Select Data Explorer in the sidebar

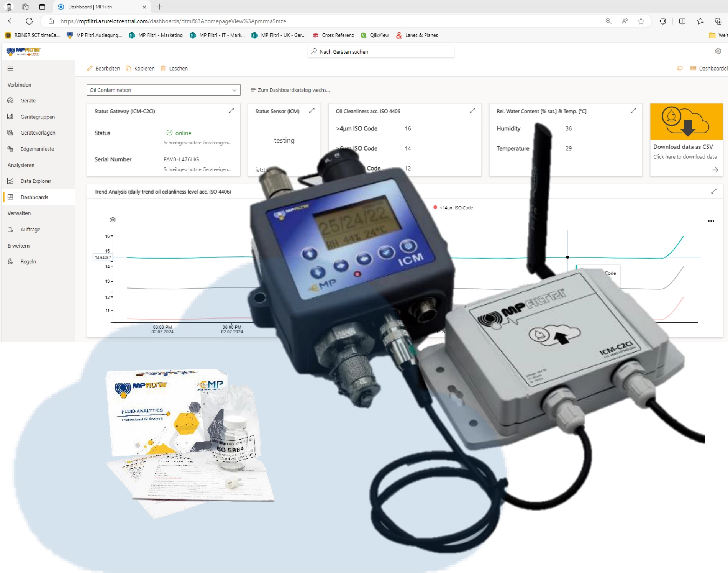pos(36,181)
